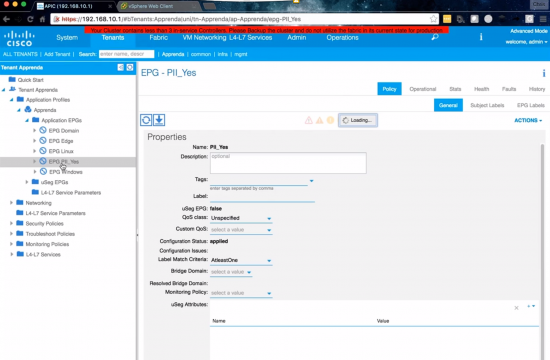The width and height of the screenshot is (550, 360).
Task: Click browser bookmark star icon
Action: (434, 19)
